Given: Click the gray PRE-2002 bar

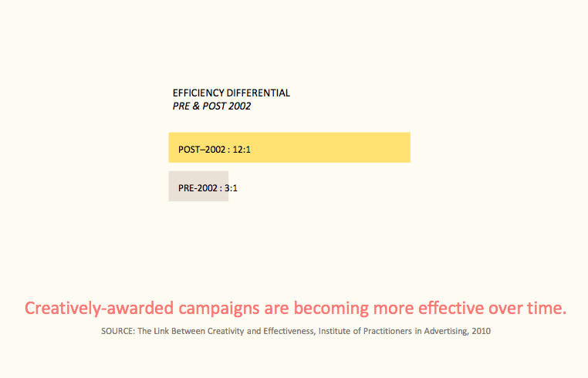Looking at the screenshot, I should (198, 186).
